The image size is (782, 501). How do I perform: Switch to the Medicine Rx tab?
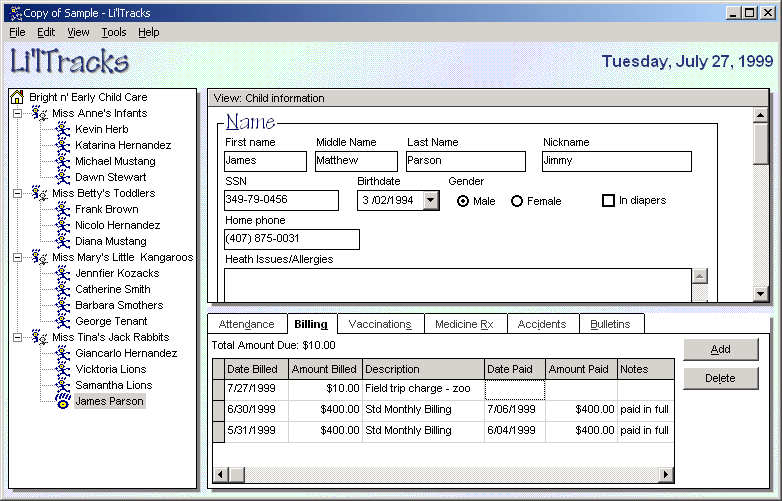tap(465, 324)
